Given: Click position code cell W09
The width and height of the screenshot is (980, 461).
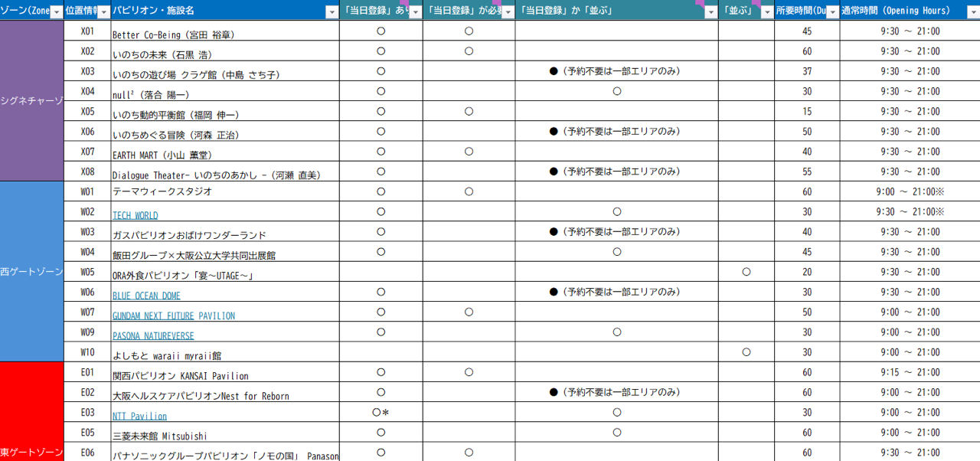Looking at the screenshot, I should 87,332.
